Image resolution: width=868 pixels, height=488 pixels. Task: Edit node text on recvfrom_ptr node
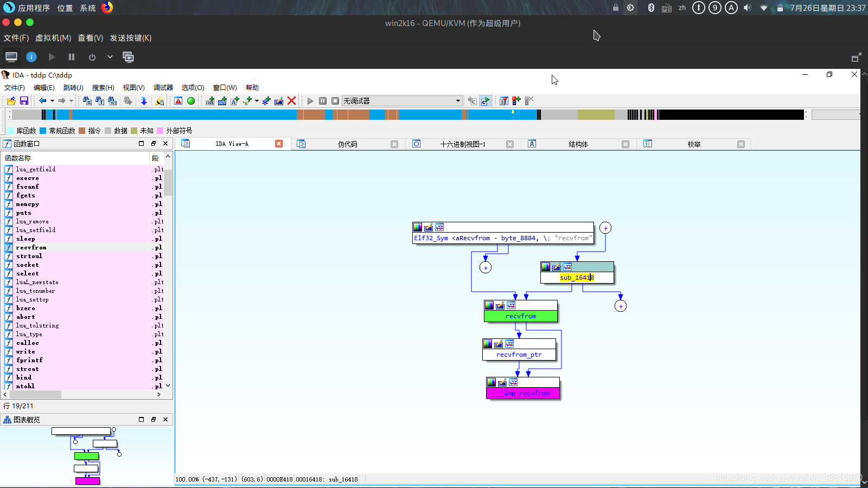[499, 344]
